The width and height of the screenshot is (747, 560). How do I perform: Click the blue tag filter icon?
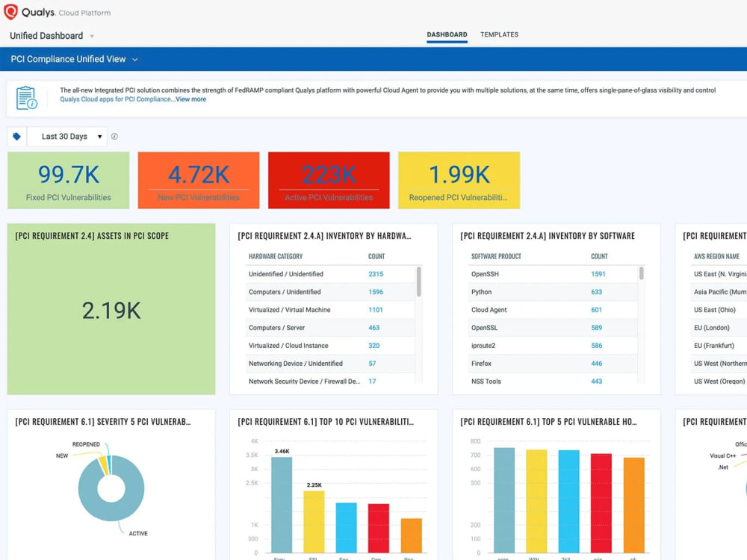point(17,137)
